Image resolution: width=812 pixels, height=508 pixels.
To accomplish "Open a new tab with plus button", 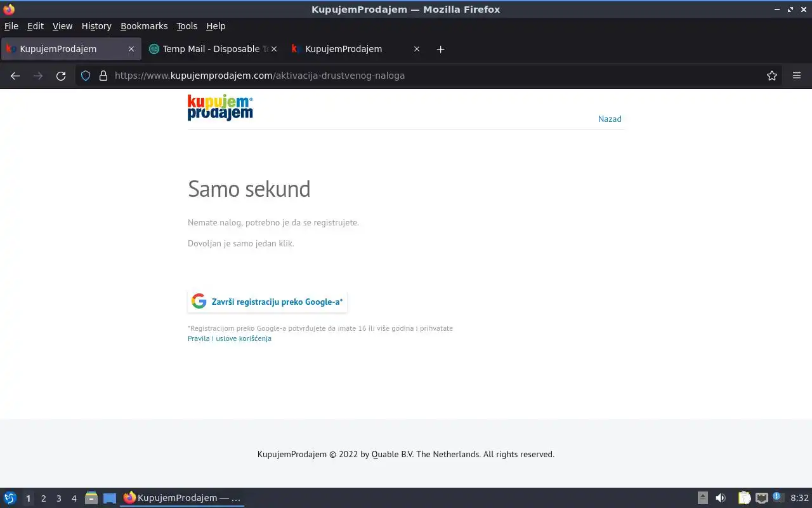I will pos(441,49).
